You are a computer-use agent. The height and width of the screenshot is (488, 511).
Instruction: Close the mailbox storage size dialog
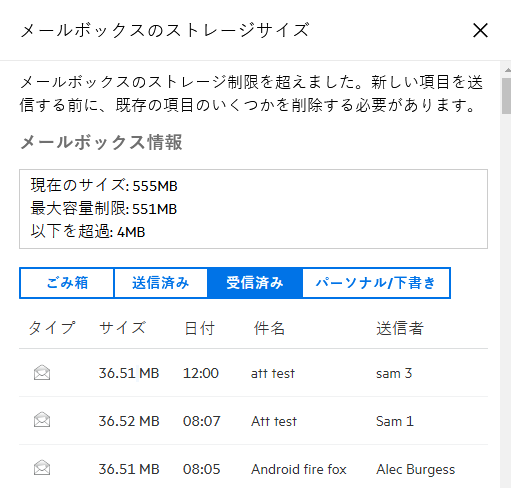click(x=480, y=30)
